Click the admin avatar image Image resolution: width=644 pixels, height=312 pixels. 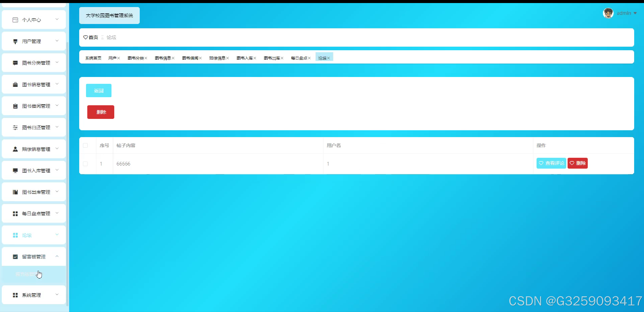(x=608, y=13)
